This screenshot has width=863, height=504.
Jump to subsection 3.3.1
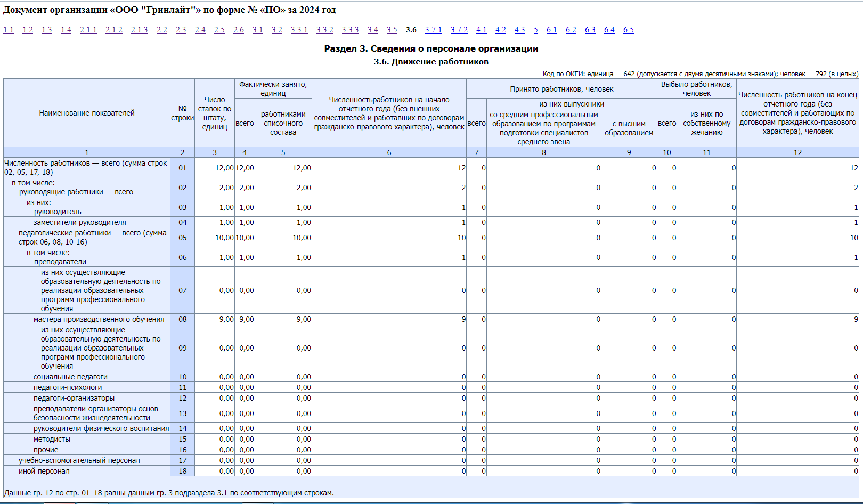pyautogui.click(x=299, y=30)
